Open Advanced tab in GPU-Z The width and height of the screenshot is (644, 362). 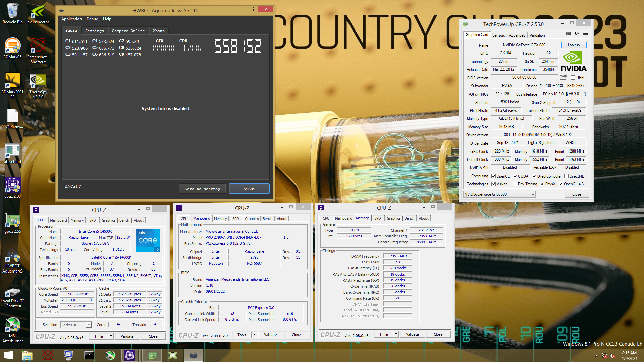click(517, 35)
